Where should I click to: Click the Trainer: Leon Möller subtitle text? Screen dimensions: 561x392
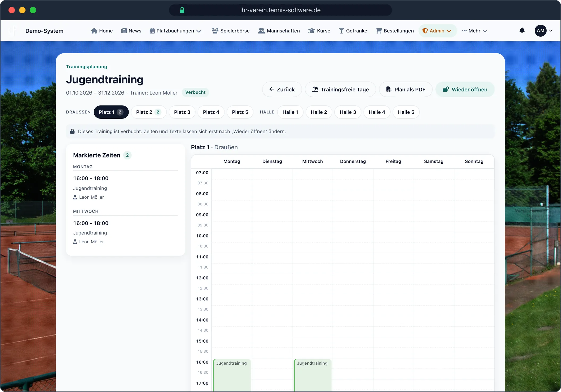(154, 93)
